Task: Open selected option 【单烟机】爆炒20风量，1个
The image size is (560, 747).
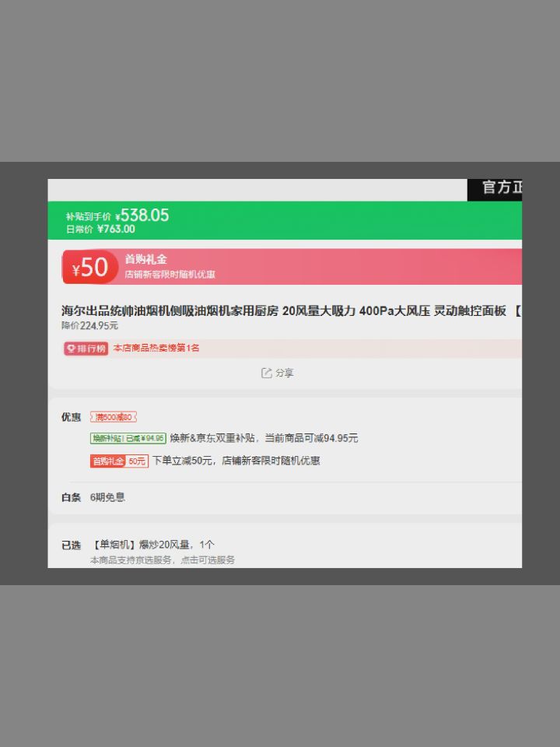Action: point(152,545)
